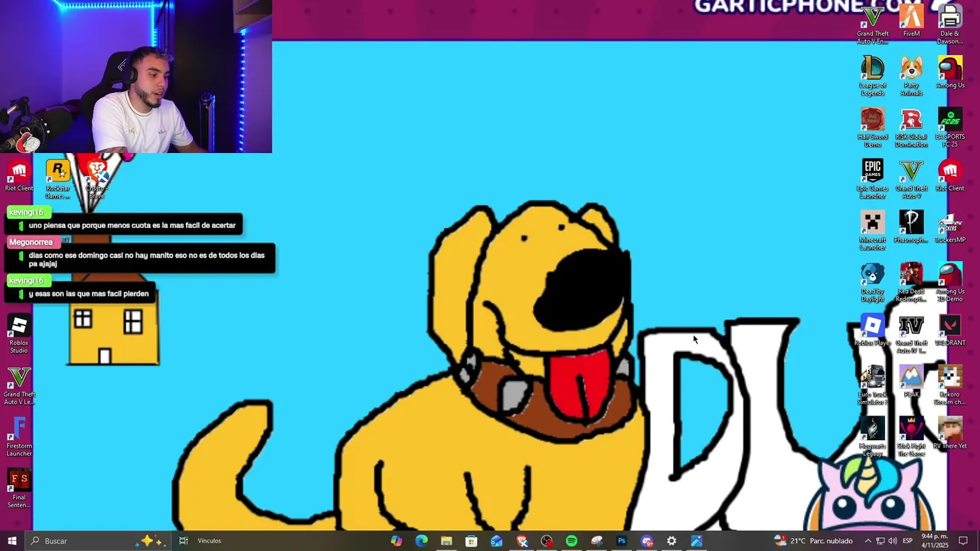Launch the Firestorm Launcher icon

click(x=19, y=435)
